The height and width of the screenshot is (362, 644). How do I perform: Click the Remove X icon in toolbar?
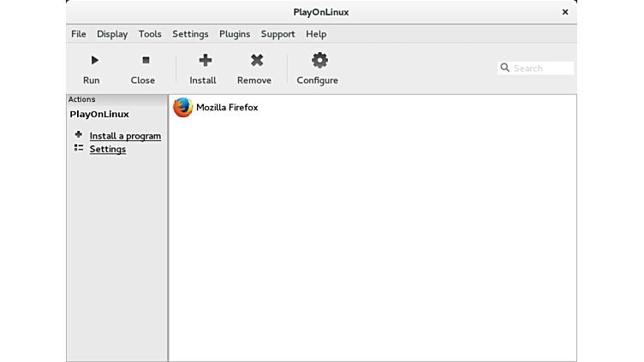click(256, 60)
